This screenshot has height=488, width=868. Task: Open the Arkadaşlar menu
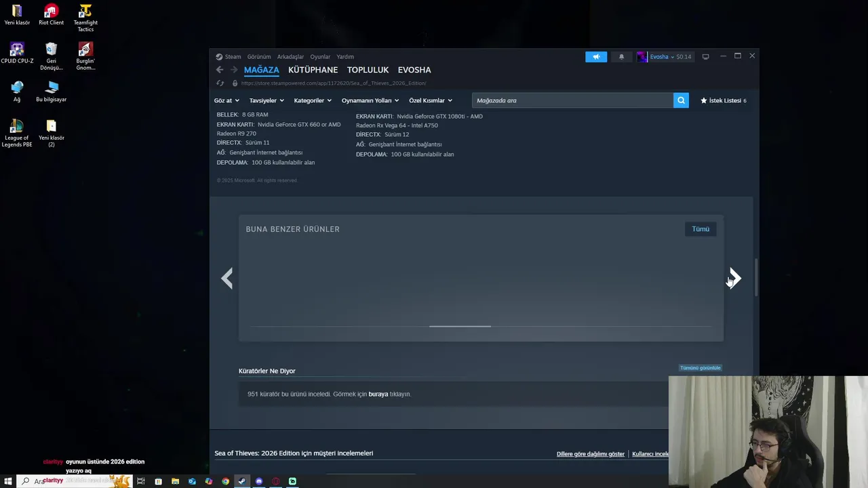pos(290,57)
